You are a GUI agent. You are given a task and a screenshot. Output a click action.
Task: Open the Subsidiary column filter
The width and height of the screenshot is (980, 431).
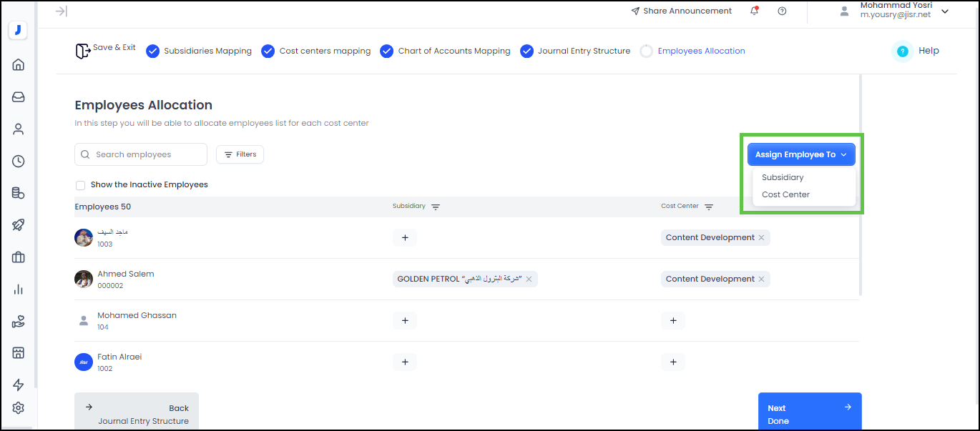point(436,207)
